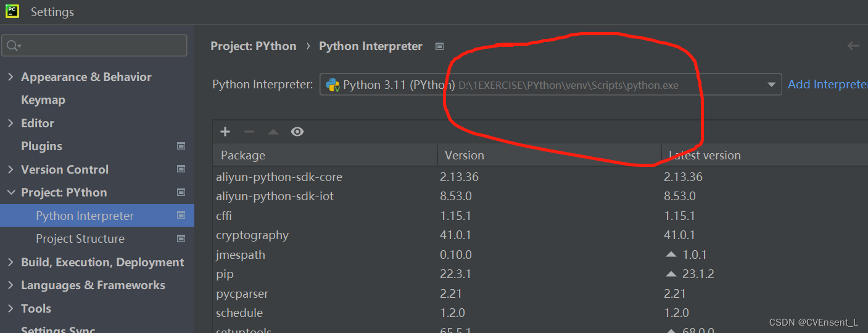Image resolution: width=868 pixels, height=333 pixels.
Task: Select the pip package row
Action: click(540, 274)
